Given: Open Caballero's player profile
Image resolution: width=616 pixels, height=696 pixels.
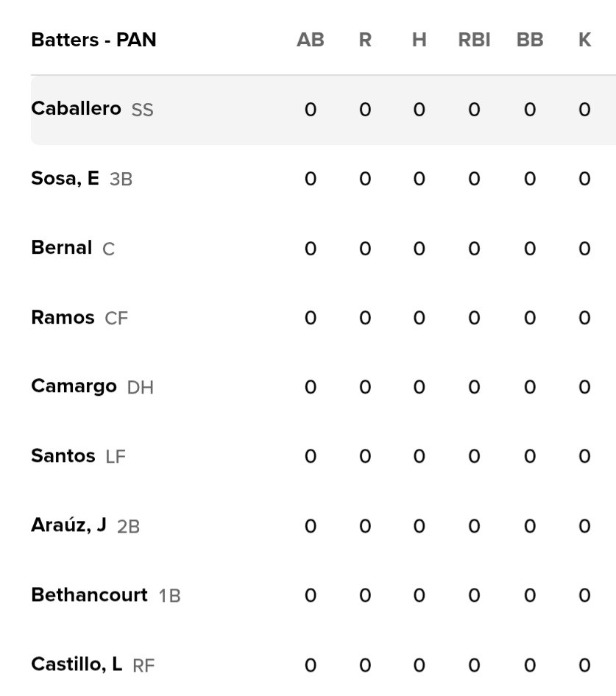Looking at the screenshot, I should coord(76,109).
